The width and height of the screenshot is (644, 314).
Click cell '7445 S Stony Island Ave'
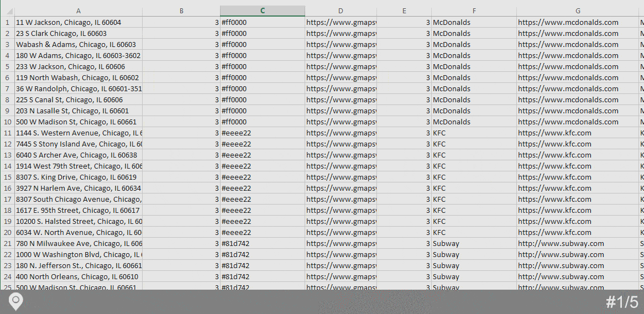[x=78, y=144]
